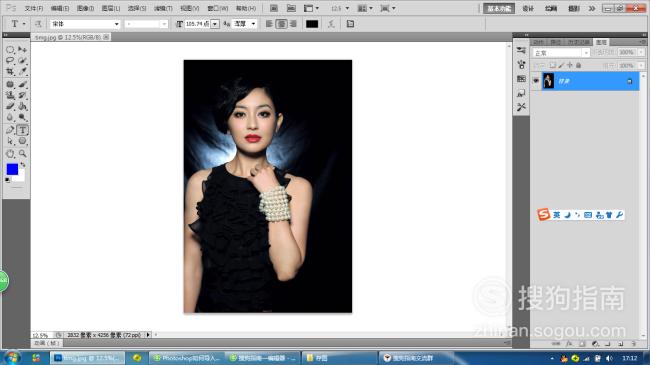Screen dimensions: 650x365
Task: Select the Blur tool
Action: [x=10, y=117]
